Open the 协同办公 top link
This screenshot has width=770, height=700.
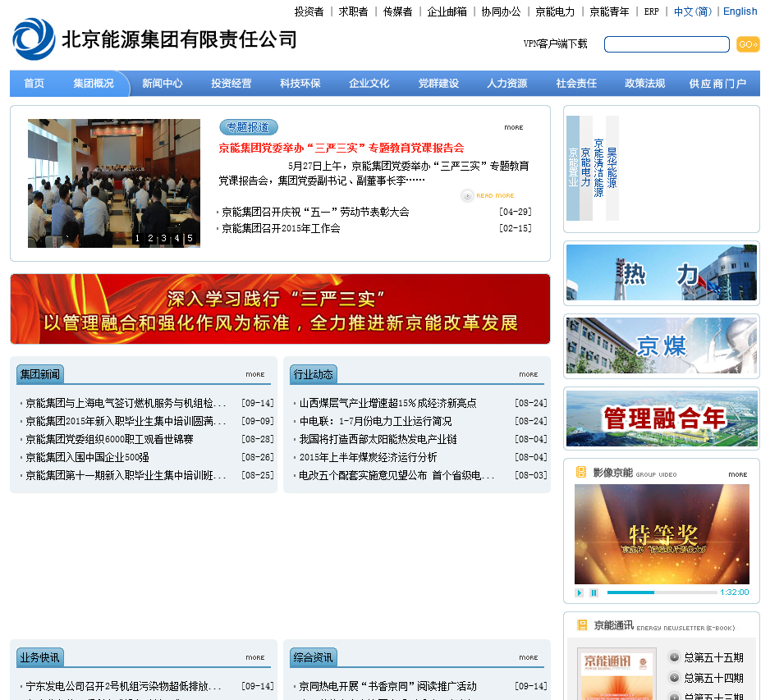[501, 11]
